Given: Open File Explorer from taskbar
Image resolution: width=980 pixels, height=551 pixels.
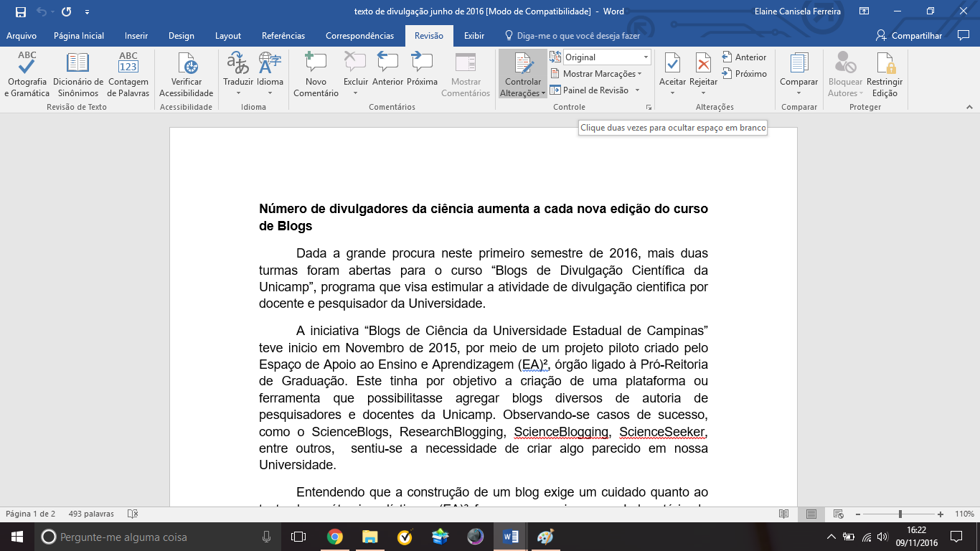Looking at the screenshot, I should [x=369, y=537].
